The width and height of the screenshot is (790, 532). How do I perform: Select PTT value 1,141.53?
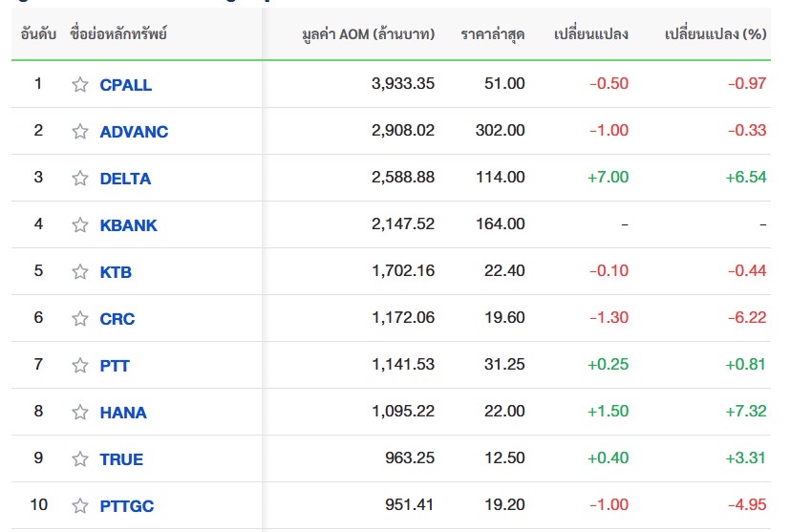coord(403,365)
